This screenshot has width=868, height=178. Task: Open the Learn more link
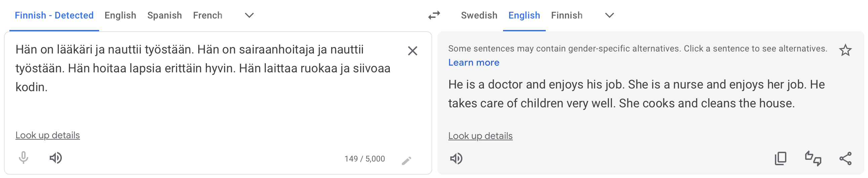pyautogui.click(x=473, y=63)
